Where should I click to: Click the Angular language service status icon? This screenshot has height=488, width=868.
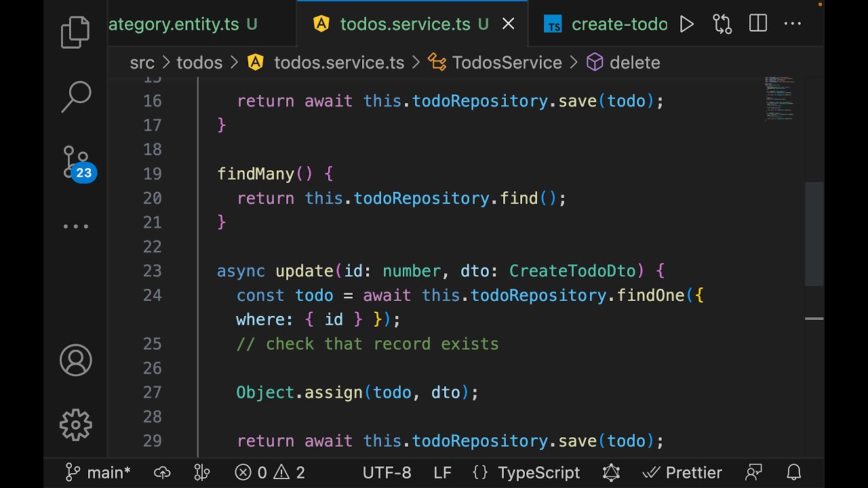click(x=611, y=472)
